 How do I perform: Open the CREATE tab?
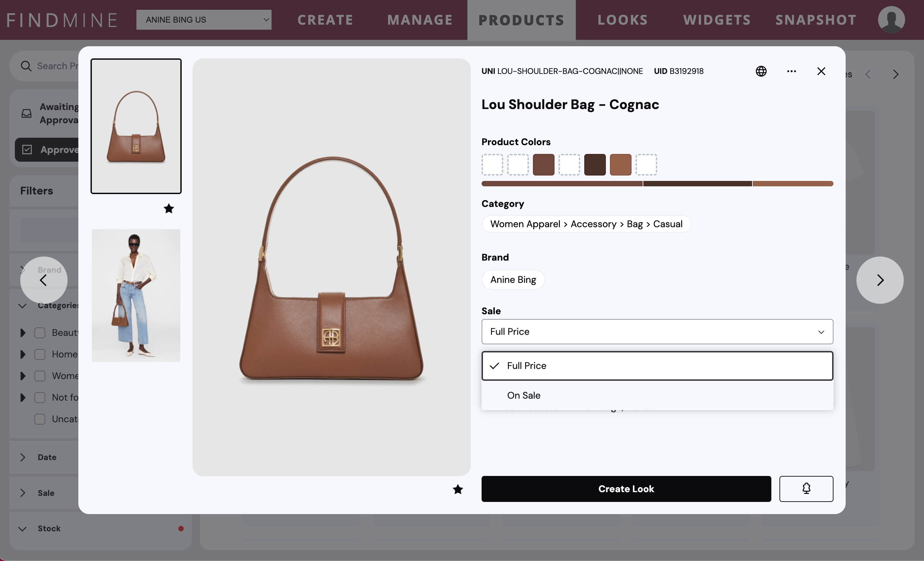325,20
